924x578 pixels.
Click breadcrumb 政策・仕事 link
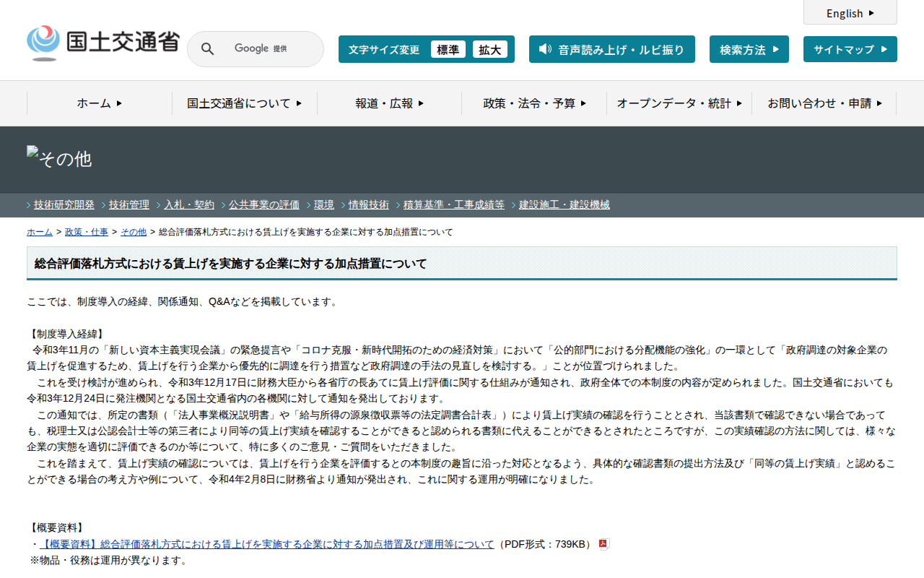point(87,232)
